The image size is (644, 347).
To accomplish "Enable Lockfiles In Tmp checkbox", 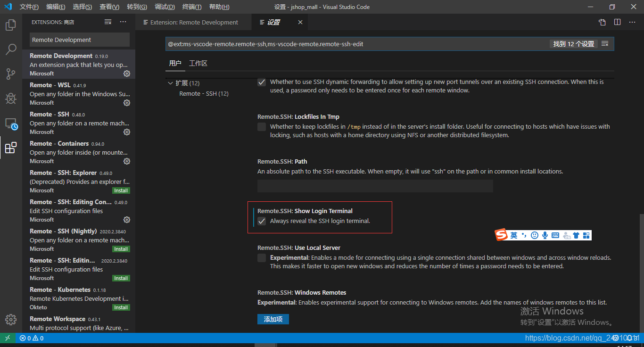I will 262,127.
